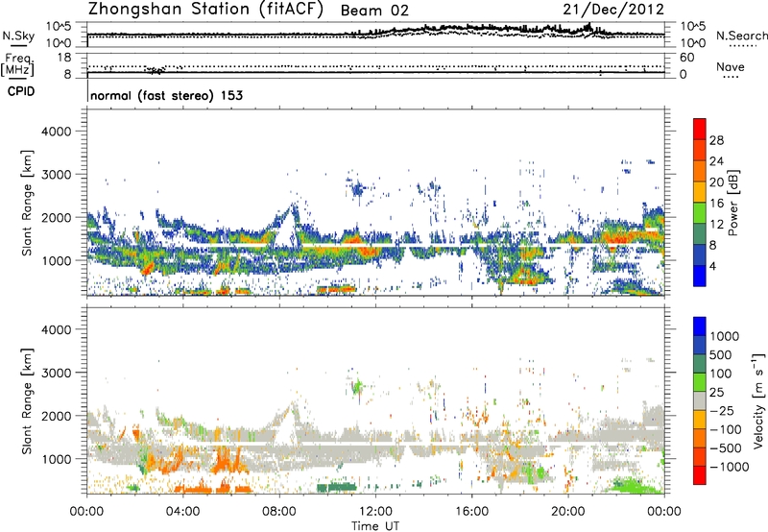
Task: Click the red bottom of the velocity colorbar
Action: (x=700, y=475)
